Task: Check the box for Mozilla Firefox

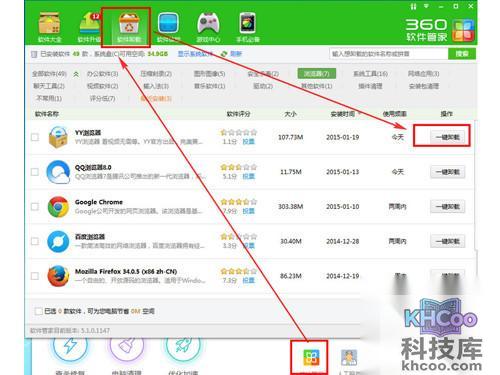Action: pos(35,276)
